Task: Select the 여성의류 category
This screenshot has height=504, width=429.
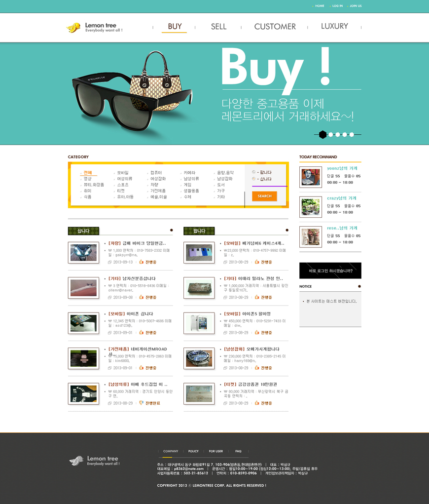Action: (x=125, y=179)
